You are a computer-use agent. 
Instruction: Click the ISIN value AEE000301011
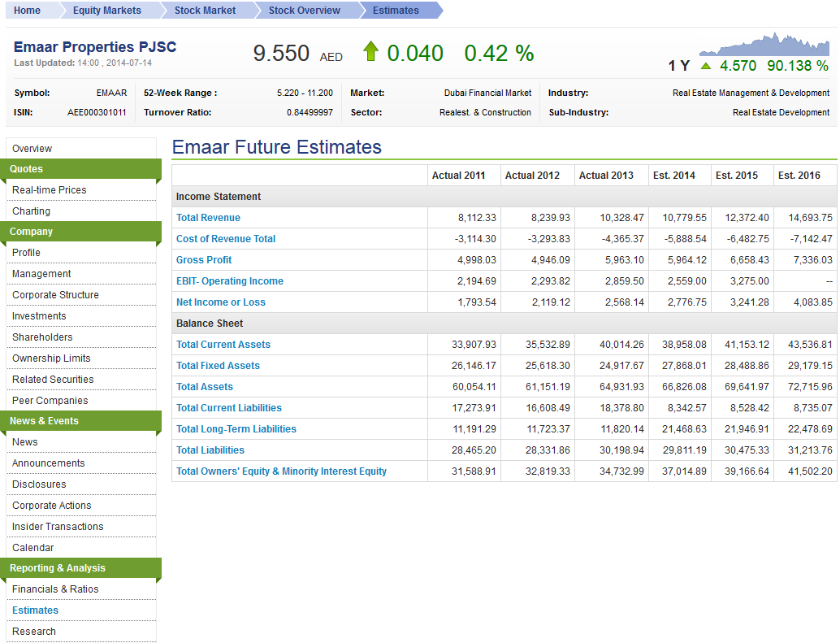pyautogui.click(x=97, y=112)
